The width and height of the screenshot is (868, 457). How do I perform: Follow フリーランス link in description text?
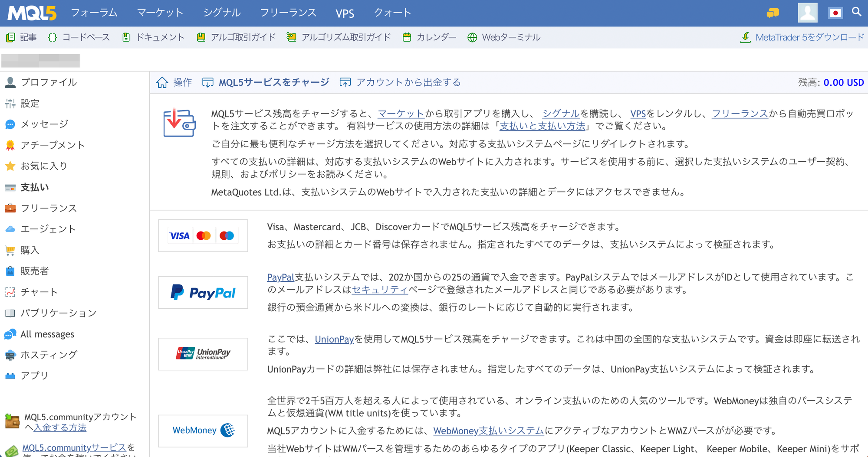click(740, 114)
